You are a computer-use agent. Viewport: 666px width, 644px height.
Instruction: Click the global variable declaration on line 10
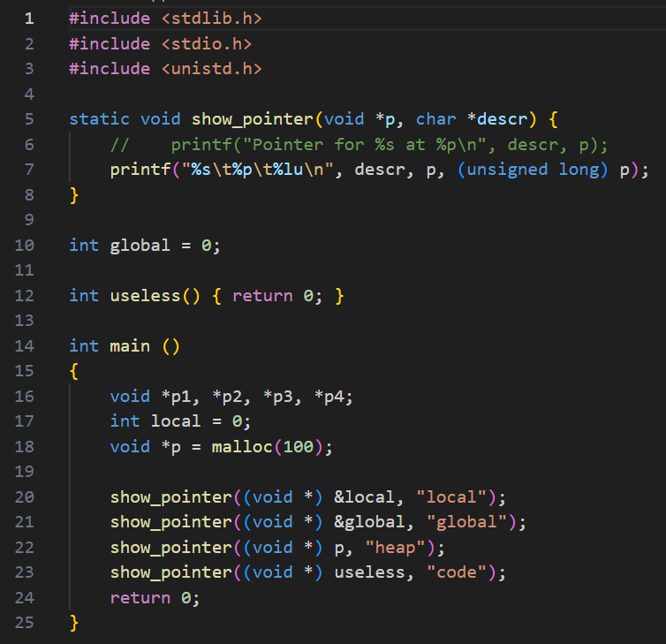tap(140, 246)
